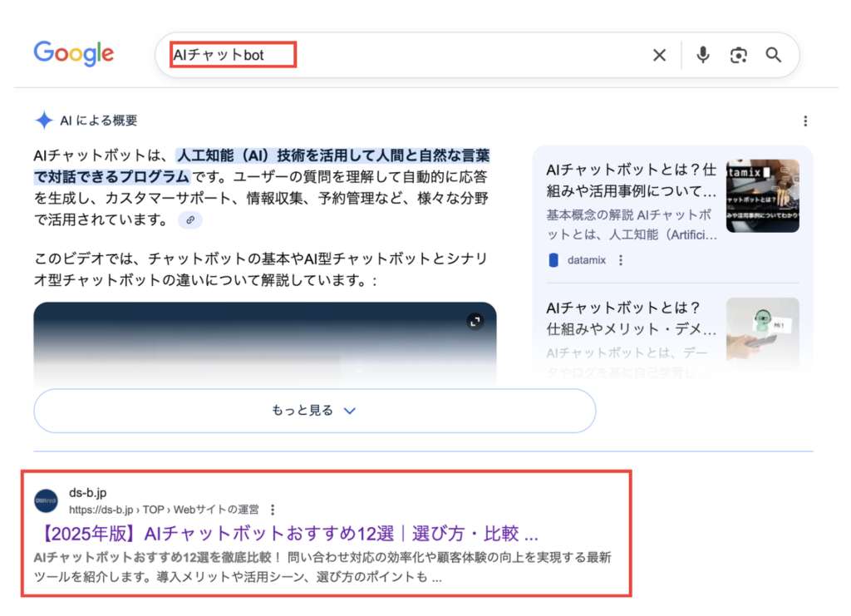This screenshot has width=851, height=616.
Task: Open Google Lens image search
Action: (x=738, y=55)
